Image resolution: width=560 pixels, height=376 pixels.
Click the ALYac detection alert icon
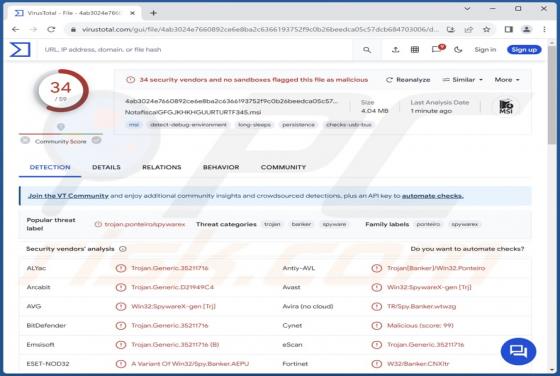pyautogui.click(x=121, y=268)
